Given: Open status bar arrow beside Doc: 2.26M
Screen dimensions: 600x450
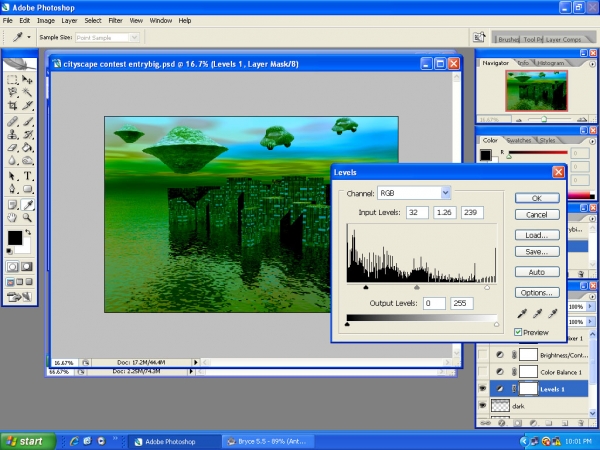Looking at the screenshot, I should pos(190,371).
